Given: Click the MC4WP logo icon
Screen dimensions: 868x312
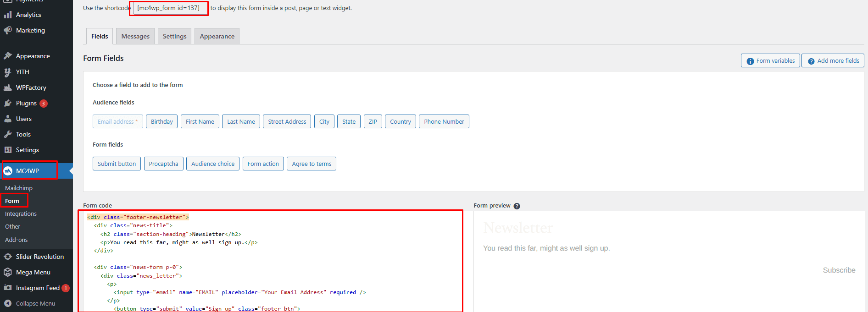Looking at the screenshot, I should [x=8, y=171].
